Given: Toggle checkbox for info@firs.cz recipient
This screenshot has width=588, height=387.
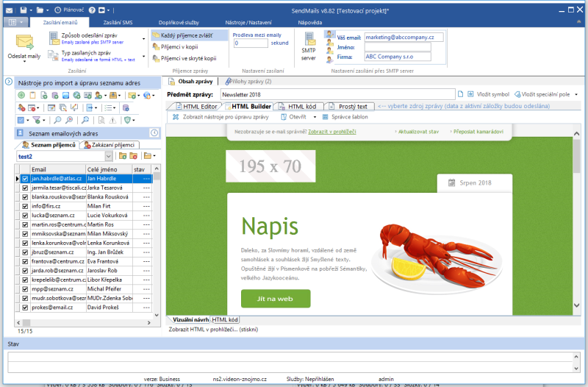Looking at the screenshot, I should click(25, 206).
